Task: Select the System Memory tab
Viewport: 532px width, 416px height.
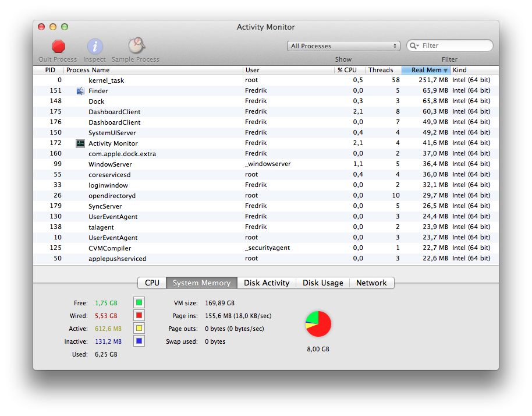Action: 201,283
